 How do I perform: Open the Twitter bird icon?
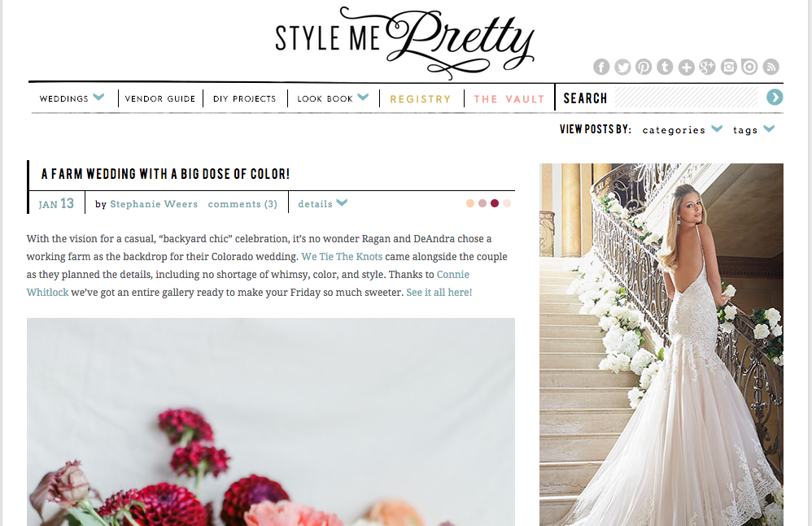pos(622,67)
